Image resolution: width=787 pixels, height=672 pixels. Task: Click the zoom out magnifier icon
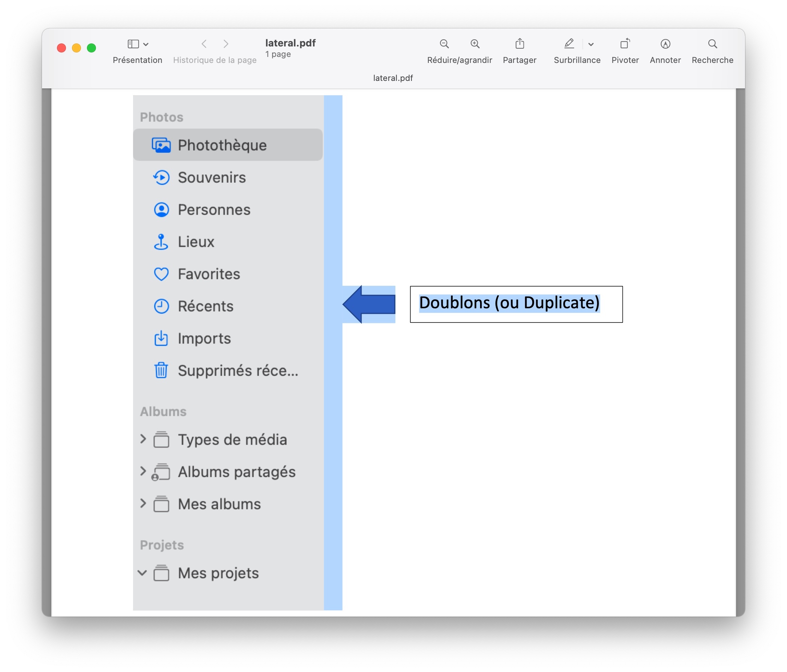click(x=444, y=44)
